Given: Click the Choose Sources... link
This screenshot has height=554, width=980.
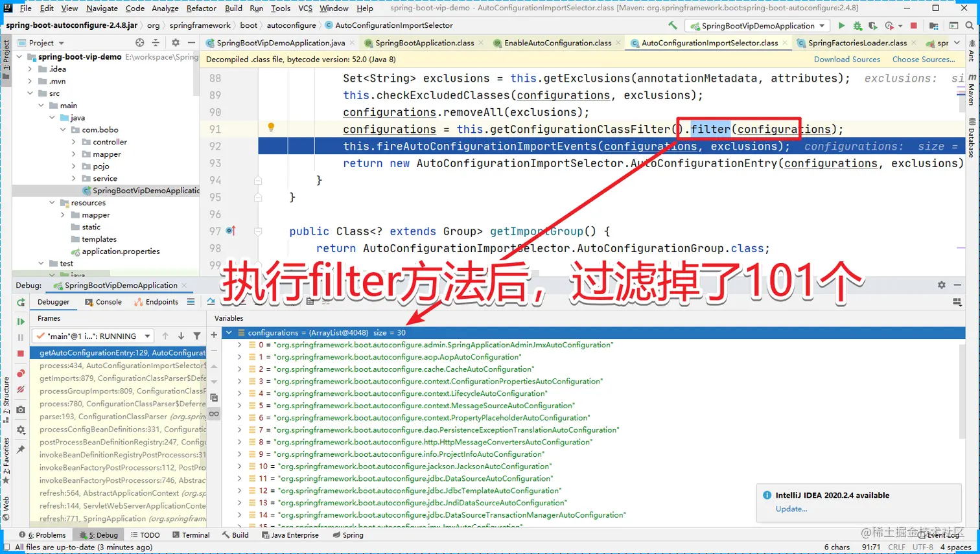Looking at the screenshot, I should [924, 60].
